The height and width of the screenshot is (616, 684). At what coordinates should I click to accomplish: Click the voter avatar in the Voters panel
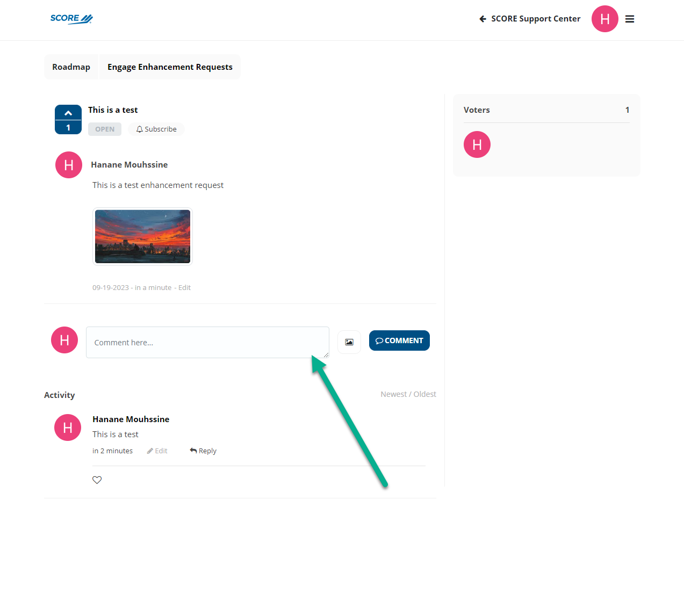[x=477, y=144]
